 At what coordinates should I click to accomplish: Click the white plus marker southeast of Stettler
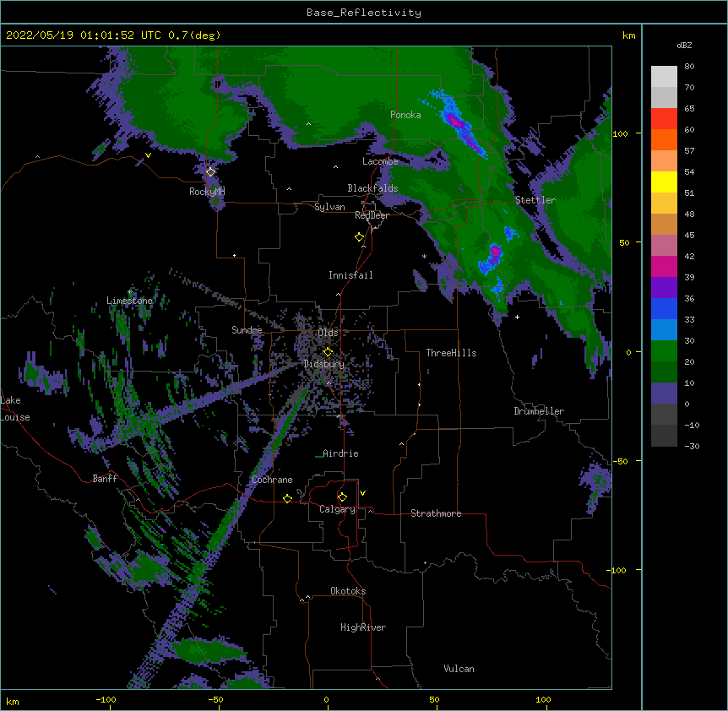[517, 317]
